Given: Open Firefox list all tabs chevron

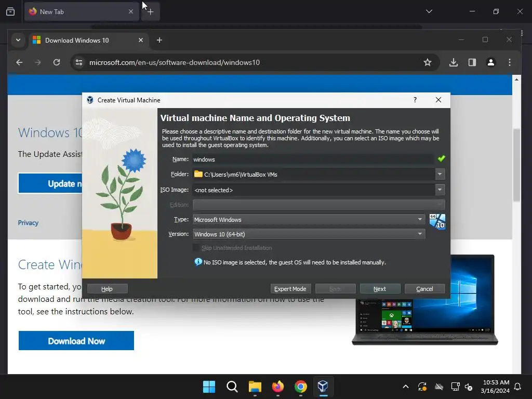Looking at the screenshot, I should (429, 11).
